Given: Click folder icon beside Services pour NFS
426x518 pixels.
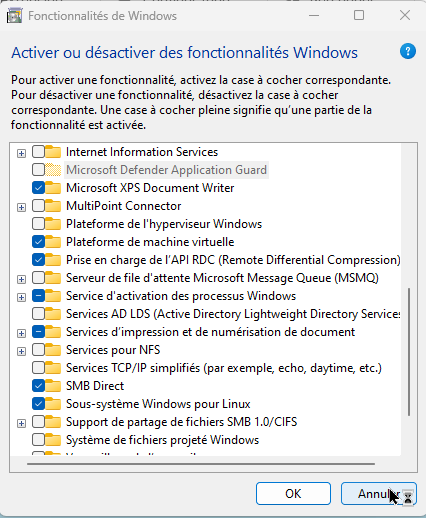Looking at the screenshot, I should tap(53, 350).
